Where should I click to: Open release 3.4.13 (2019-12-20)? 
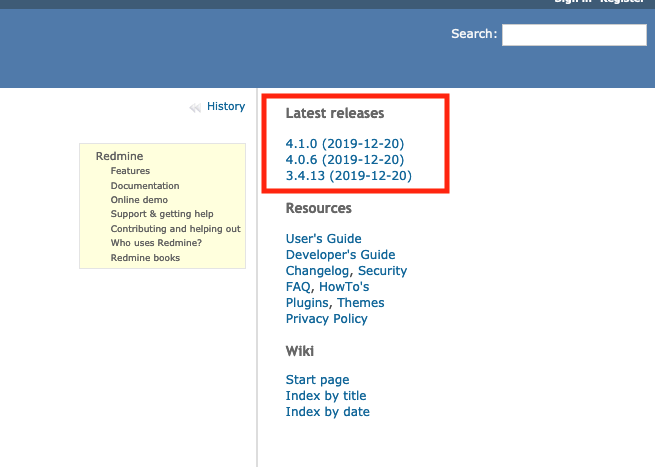click(x=348, y=176)
